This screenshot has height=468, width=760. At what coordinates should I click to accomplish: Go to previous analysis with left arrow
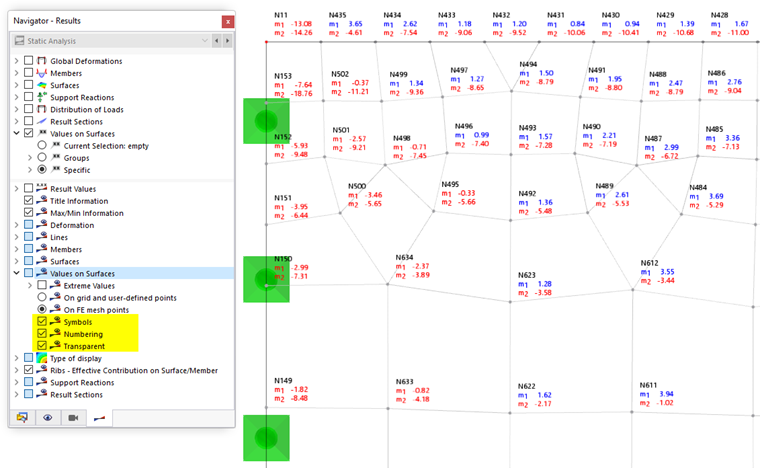point(217,41)
